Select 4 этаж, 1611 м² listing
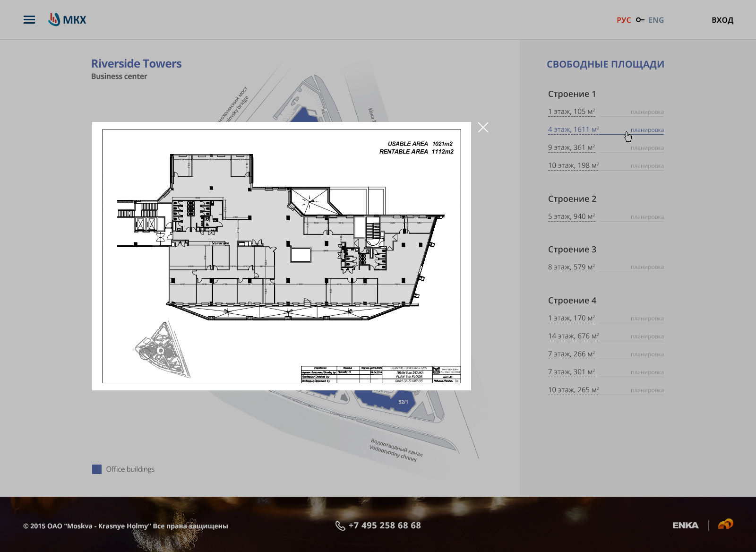The width and height of the screenshot is (756, 552). (x=573, y=129)
